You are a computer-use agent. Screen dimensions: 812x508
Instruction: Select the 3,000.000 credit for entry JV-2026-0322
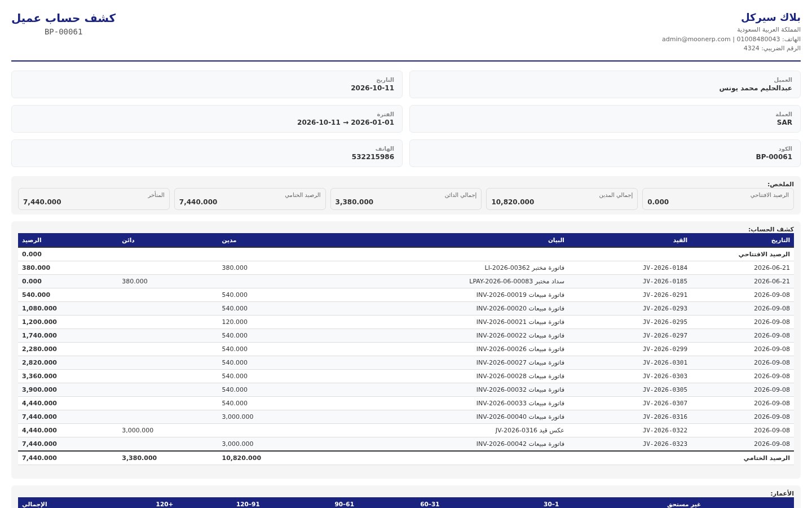(x=138, y=431)
